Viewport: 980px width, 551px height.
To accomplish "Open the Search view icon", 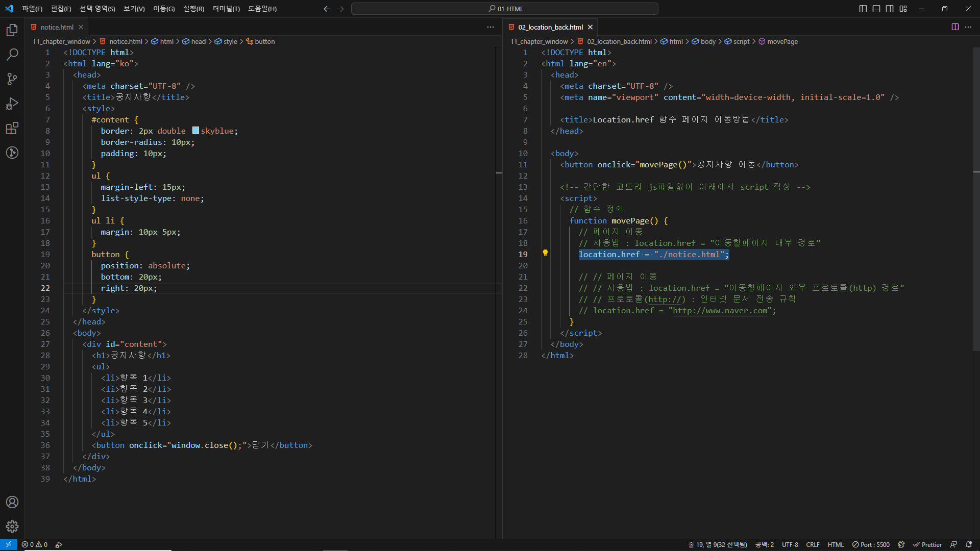I will tap(12, 54).
